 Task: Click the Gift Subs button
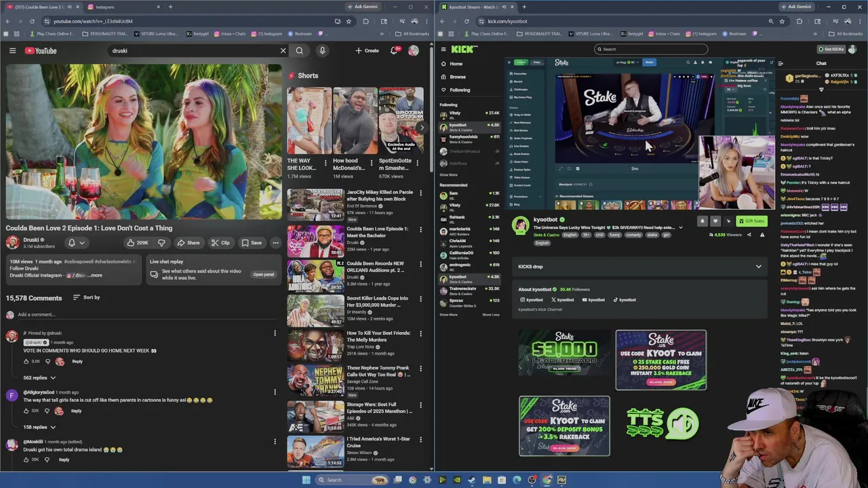point(751,221)
